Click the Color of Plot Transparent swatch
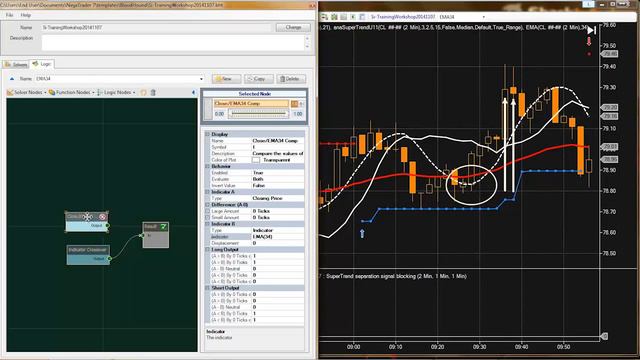640x360 pixels. click(x=256, y=160)
